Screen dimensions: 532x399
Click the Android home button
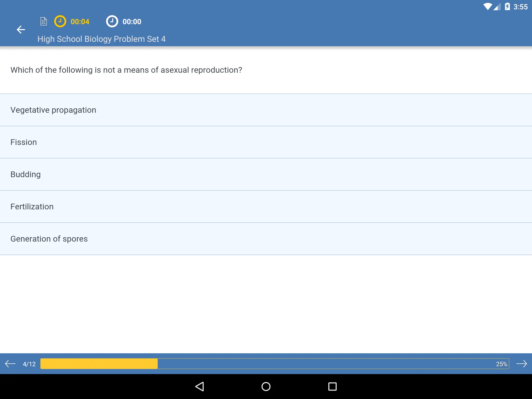point(265,386)
